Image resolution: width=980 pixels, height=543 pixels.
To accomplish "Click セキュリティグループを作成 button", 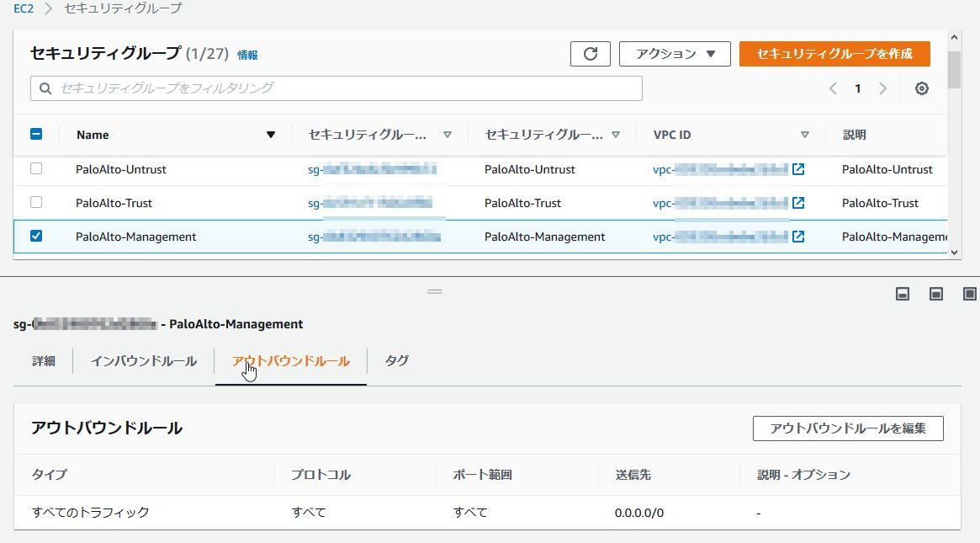I will [834, 54].
